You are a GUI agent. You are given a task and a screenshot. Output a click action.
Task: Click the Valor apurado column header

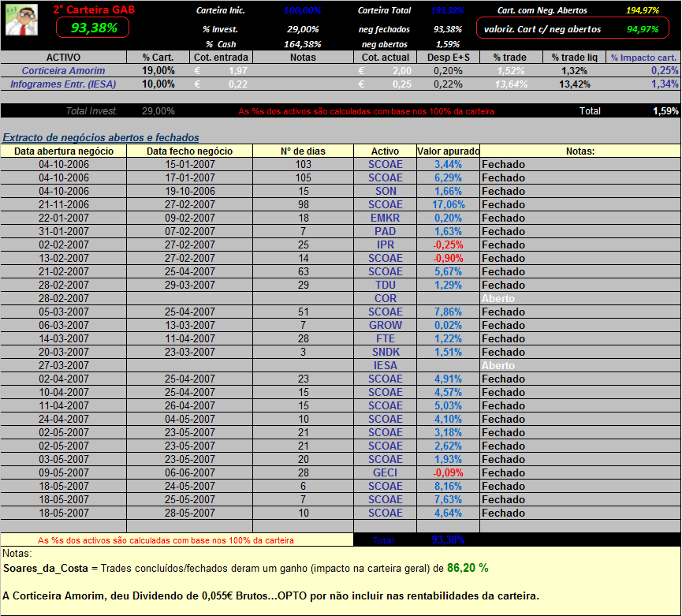pyautogui.click(x=448, y=151)
